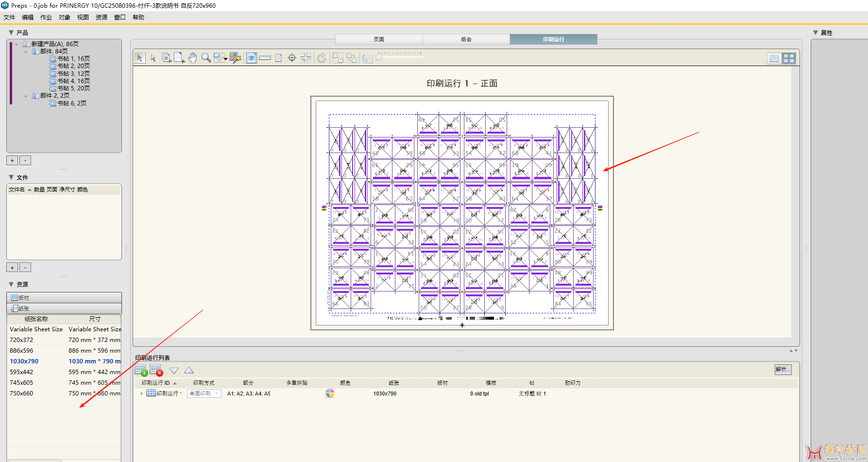Select 书帖 1, 16页 in tree
Image resolution: width=868 pixels, height=462 pixels.
click(69, 59)
